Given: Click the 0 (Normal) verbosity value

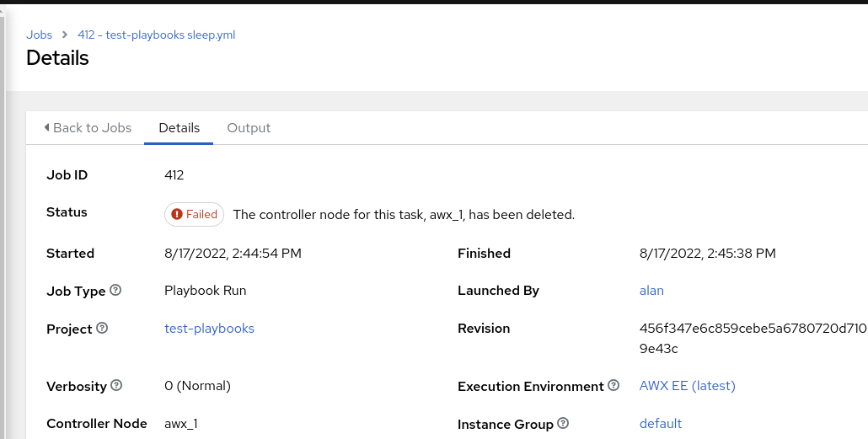Looking at the screenshot, I should point(198,386).
